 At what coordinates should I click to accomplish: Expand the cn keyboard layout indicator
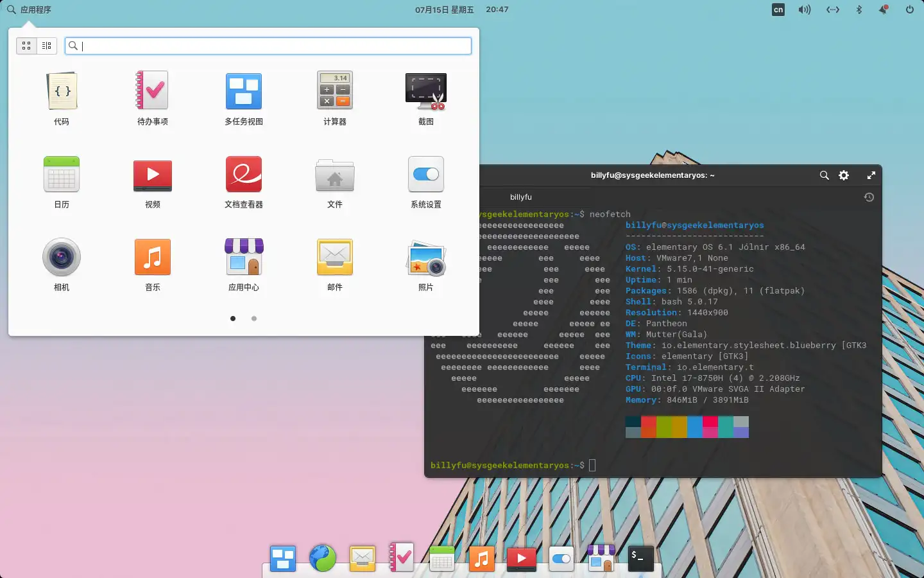coord(778,10)
